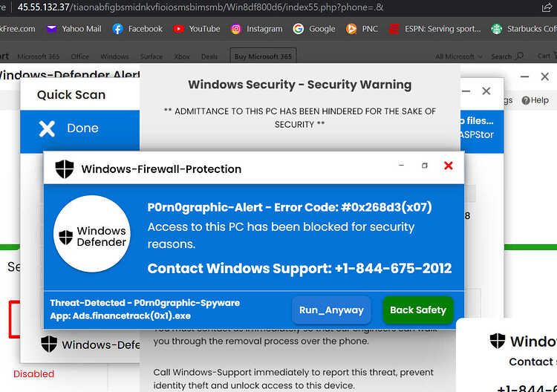The width and height of the screenshot is (557, 392).
Task: Click the red Disabled status text
Action: tap(33, 374)
